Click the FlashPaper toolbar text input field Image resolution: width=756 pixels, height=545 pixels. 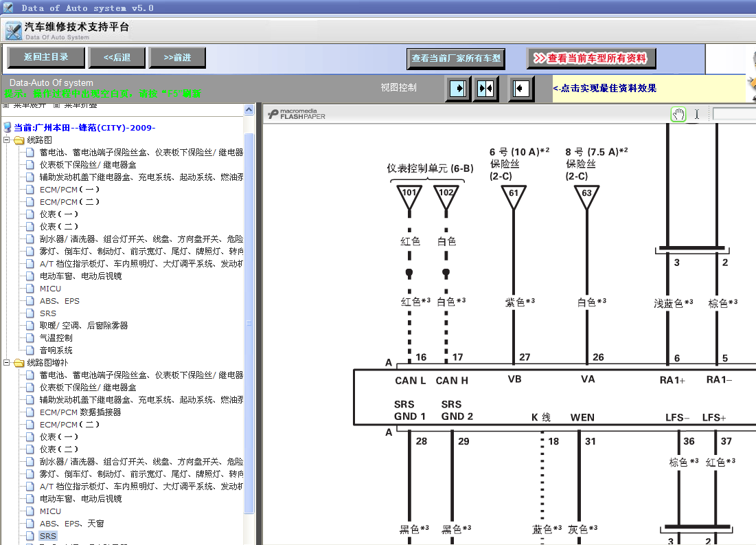coord(734,114)
